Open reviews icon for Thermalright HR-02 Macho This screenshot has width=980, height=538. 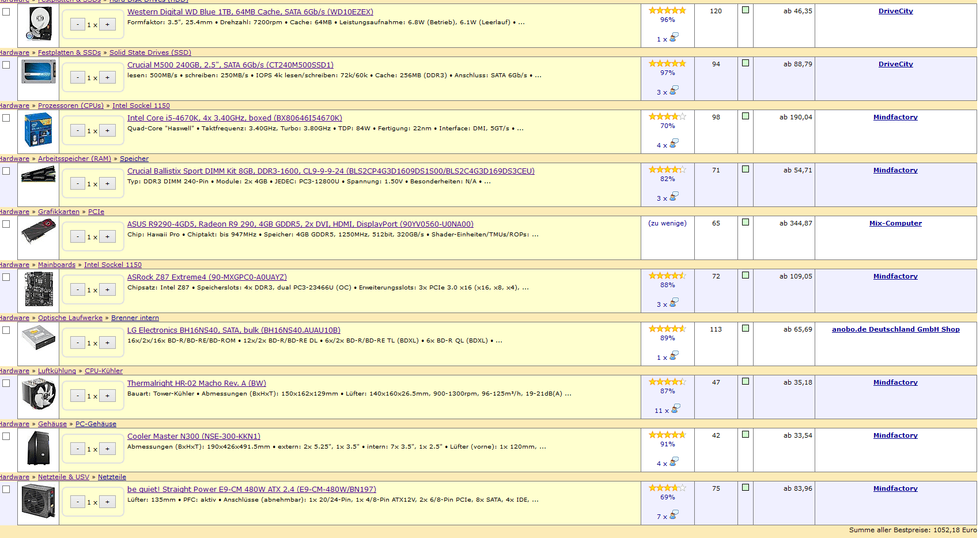[675, 409]
